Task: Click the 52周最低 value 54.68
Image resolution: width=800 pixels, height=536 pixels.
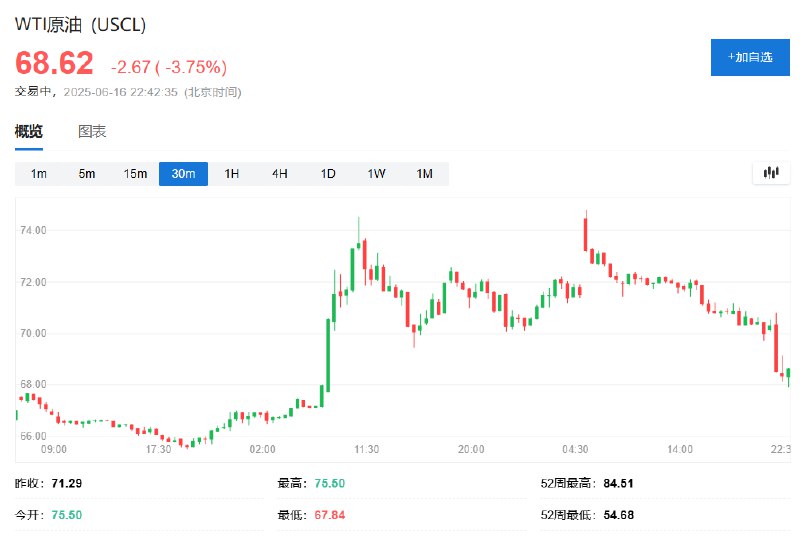Action: (618, 515)
